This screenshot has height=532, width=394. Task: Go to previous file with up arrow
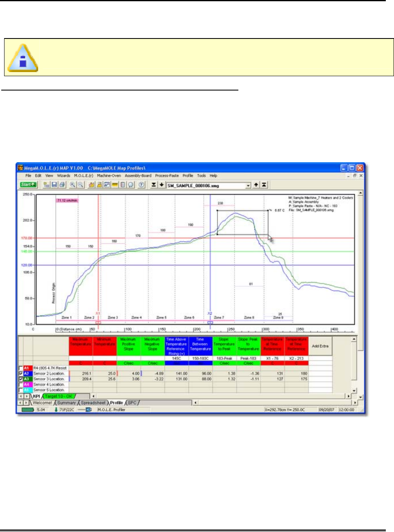[256, 185]
